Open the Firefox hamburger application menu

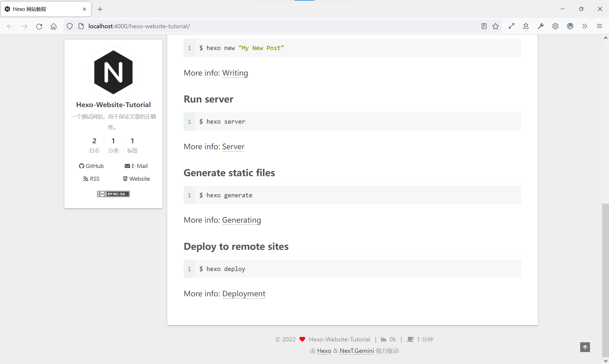pos(599,26)
